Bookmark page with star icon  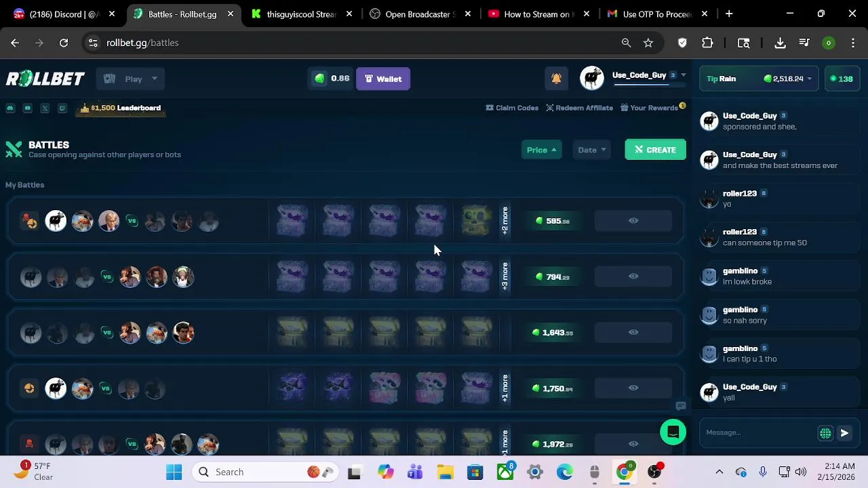(648, 43)
